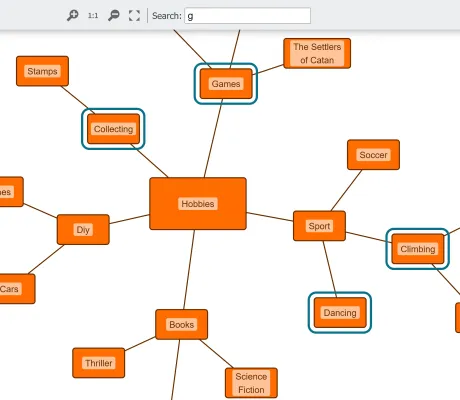Viewport: 460px width, 400px height.
Task: Select the Science Fiction node
Action: click(x=251, y=383)
